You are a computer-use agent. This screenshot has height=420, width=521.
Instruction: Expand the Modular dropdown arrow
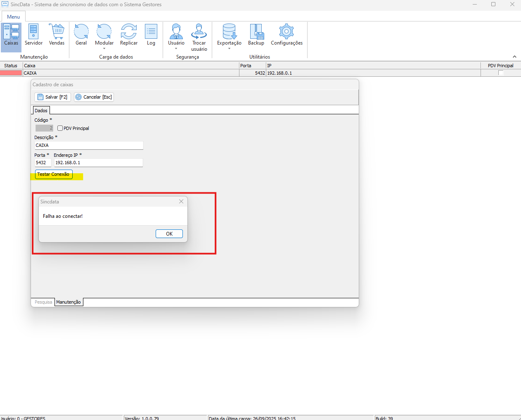pos(104,49)
